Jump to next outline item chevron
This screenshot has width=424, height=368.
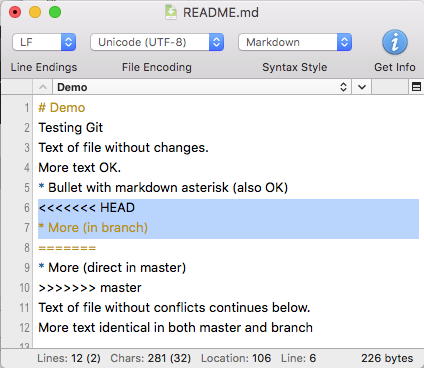point(362,87)
